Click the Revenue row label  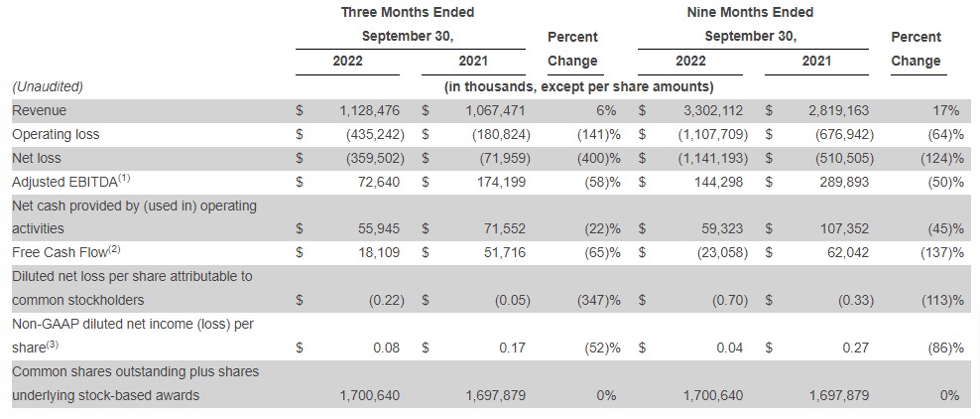[x=40, y=110]
